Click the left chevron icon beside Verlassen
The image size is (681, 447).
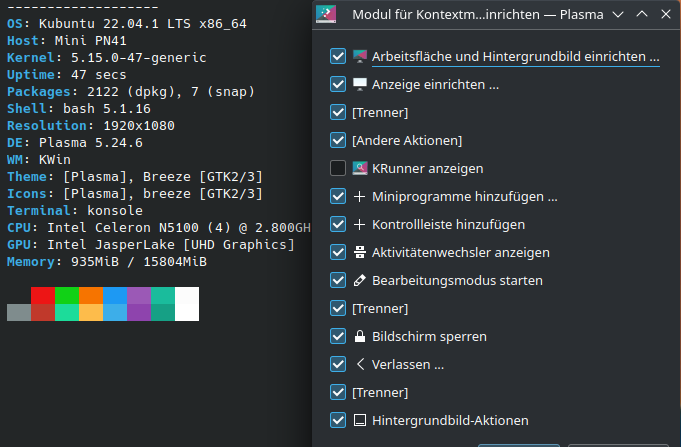click(x=360, y=364)
